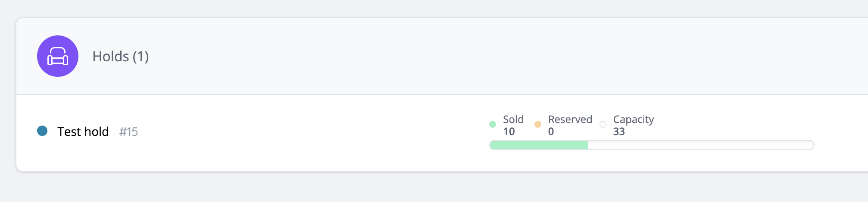Click the rounded left start of capacity bar
868x202 pixels.
tap(492, 145)
